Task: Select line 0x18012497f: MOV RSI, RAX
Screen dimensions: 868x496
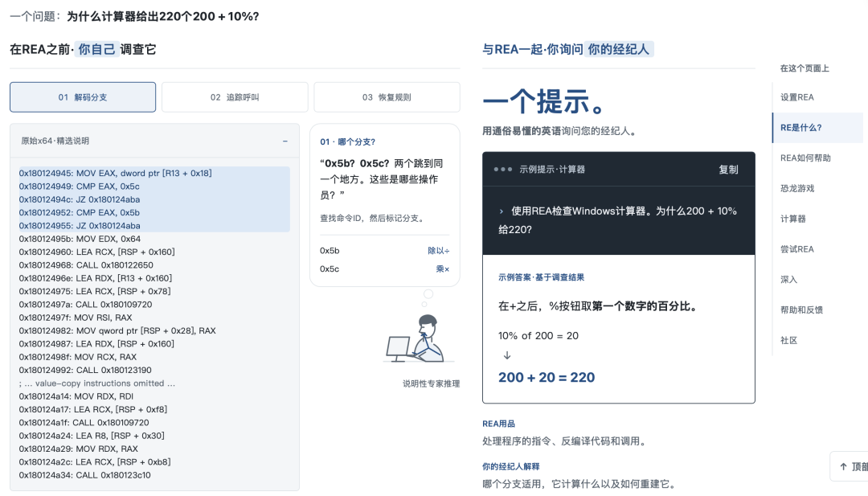Action: tap(76, 318)
